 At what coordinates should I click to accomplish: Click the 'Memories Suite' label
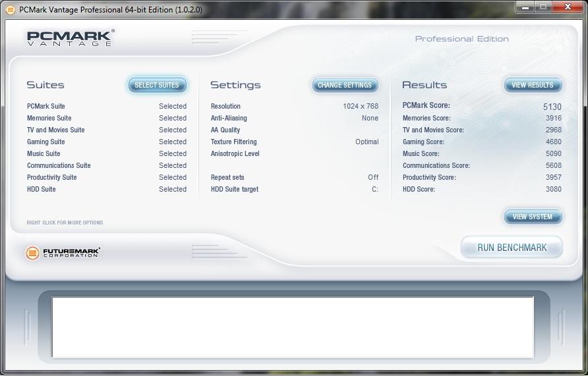[49, 118]
